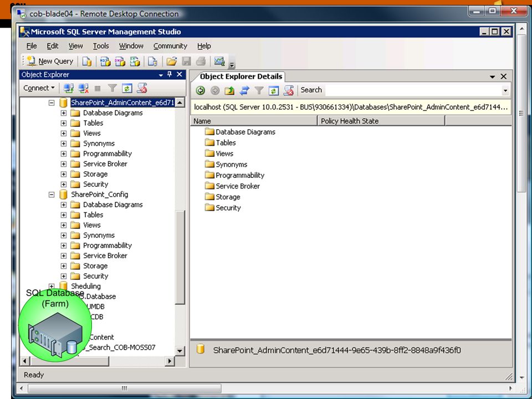Toggle Auto Hide pin on Object Explorer
532x399 pixels.
pyautogui.click(x=170, y=74)
